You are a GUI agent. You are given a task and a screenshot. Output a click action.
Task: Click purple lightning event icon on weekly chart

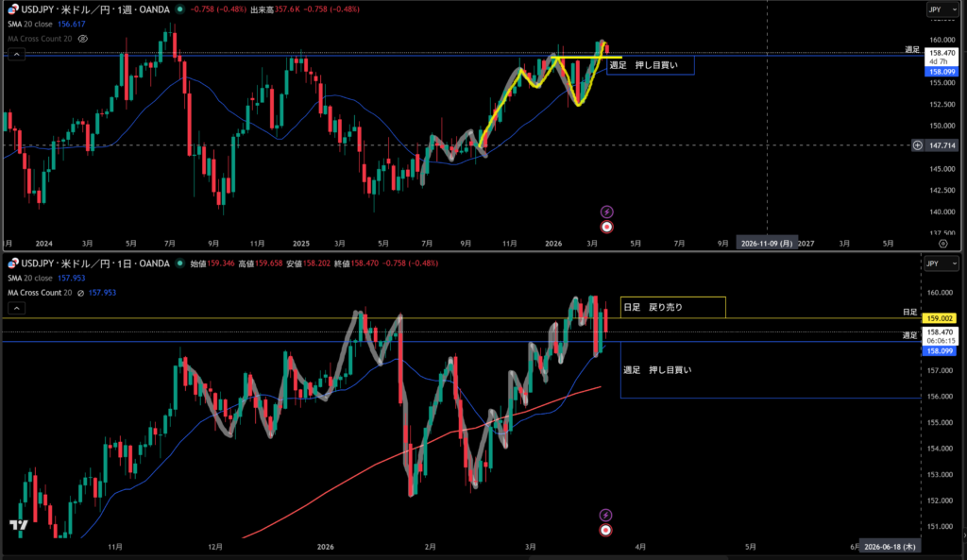[606, 212]
